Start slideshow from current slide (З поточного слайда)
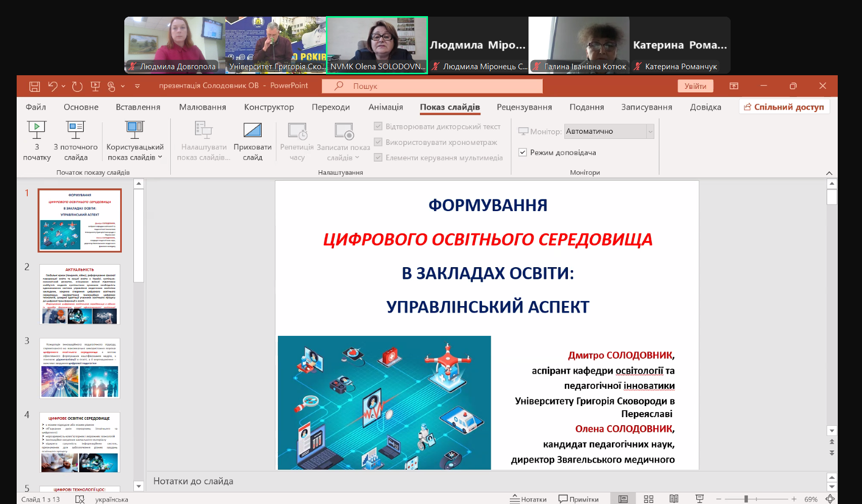Image resolution: width=862 pixels, height=504 pixels. (x=76, y=141)
